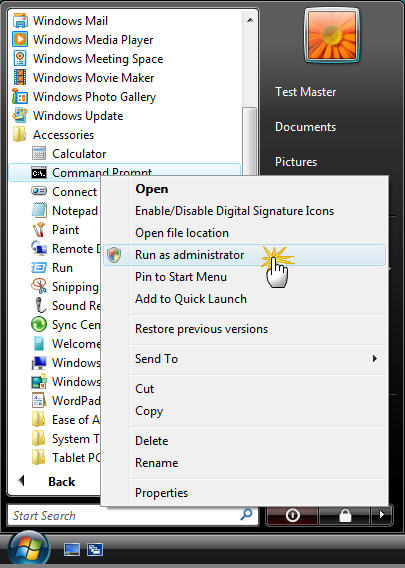Click the Paint brushes icon
This screenshot has height=568, width=405.
[x=39, y=229]
